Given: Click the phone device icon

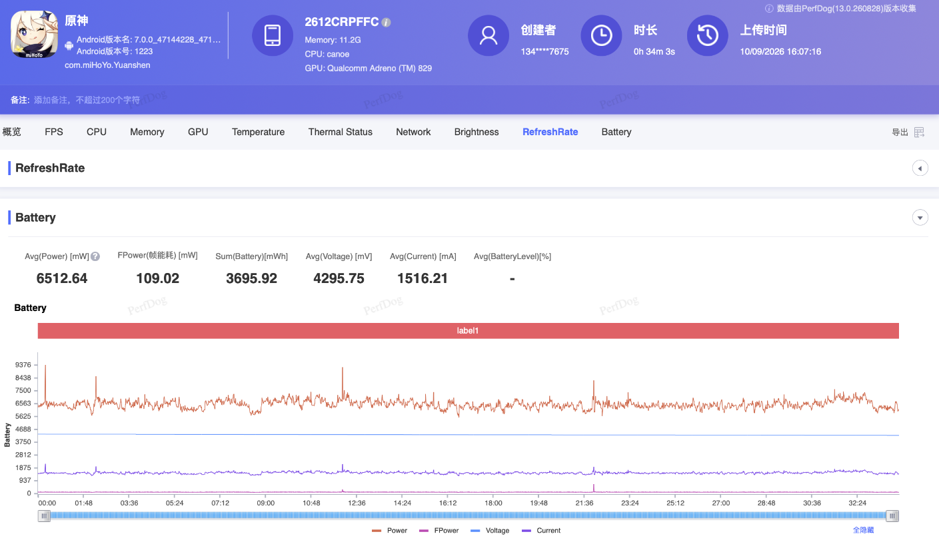Looking at the screenshot, I should pyautogui.click(x=273, y=35).
